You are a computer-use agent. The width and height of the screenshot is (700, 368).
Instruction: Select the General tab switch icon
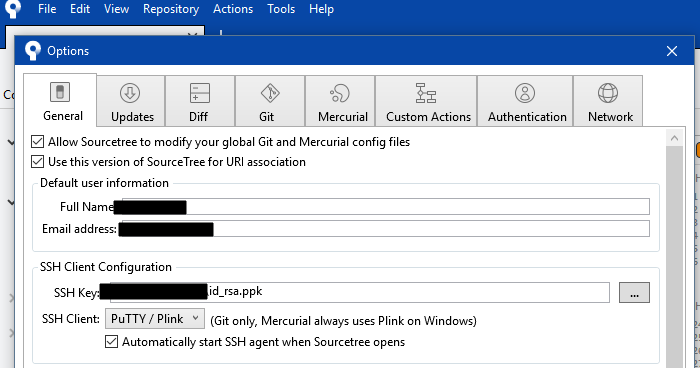click(x=60, y=92)
